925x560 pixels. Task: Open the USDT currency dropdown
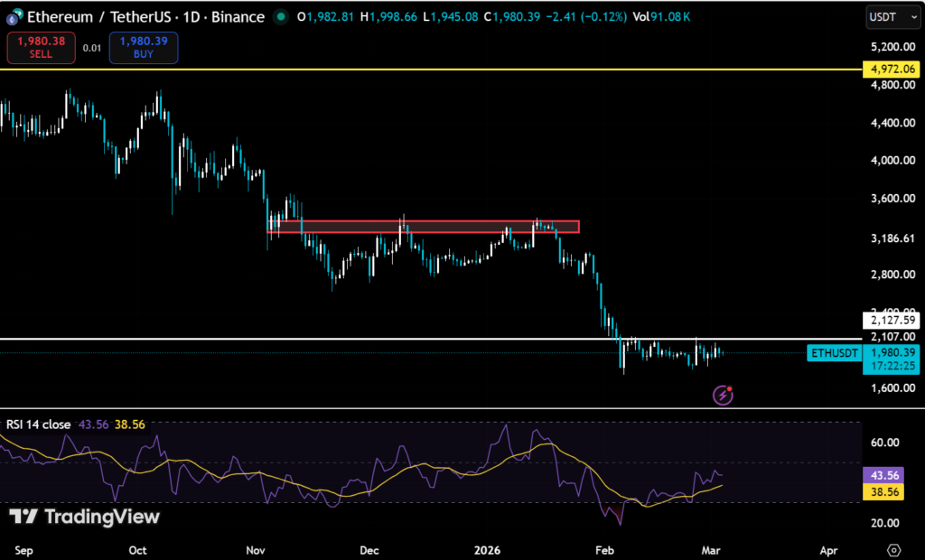[x=892, y=16]
